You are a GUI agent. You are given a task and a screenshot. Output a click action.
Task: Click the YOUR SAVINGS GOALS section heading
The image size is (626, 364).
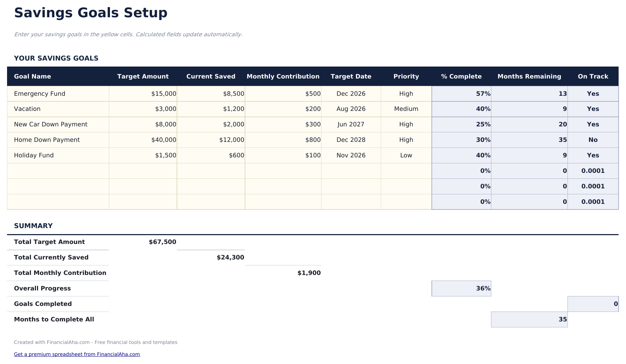point(56,58)
